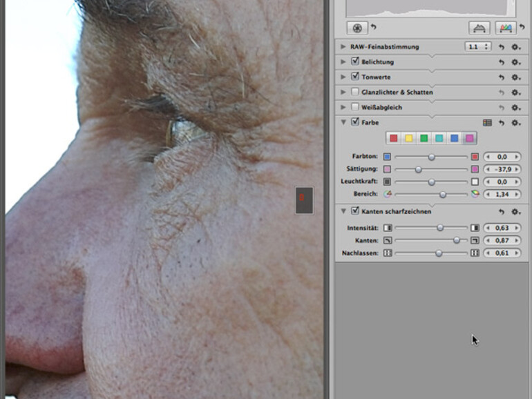This screenshot has width=532, height=399.
Task: Disable the Belichtung checkbox
Action: 355,61
